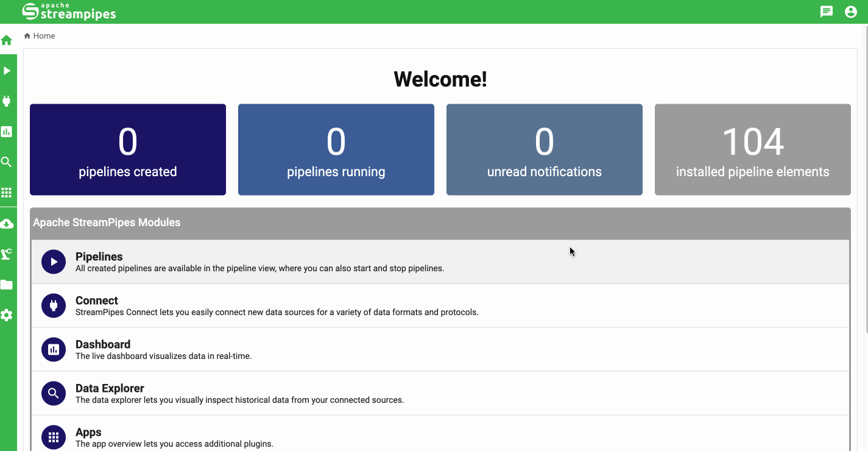Viewport: 868px width, 451px height.
Task: Click the Apache StreamPipes logo
Action: 69,12
